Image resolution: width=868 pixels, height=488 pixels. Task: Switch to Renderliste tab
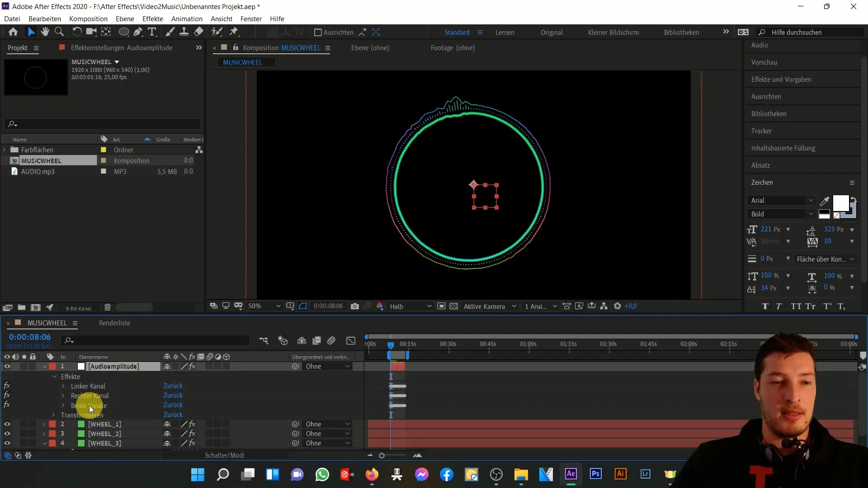(114, 323)
